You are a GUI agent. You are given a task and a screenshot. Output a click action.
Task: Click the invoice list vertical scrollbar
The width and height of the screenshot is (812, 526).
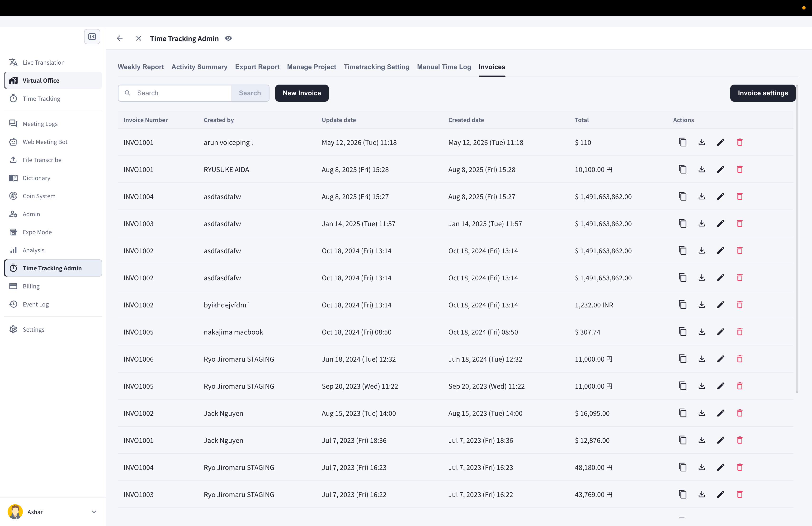[797, 239]
